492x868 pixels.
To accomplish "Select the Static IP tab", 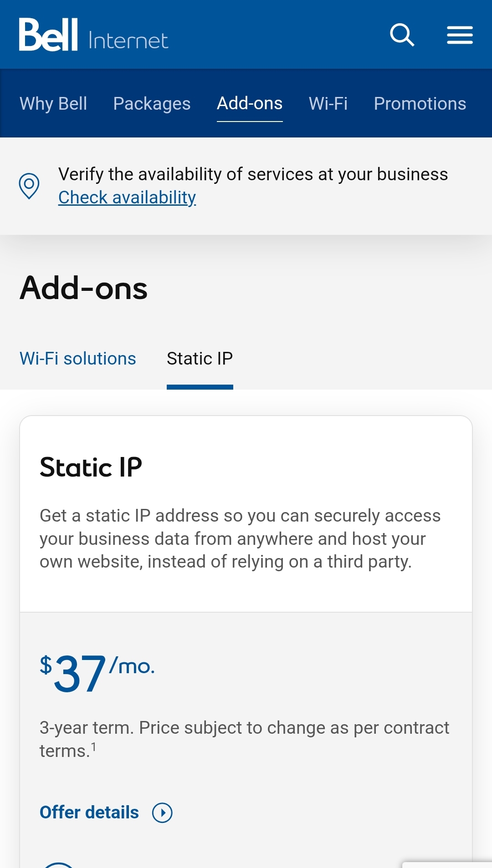I will click(200, 359).
